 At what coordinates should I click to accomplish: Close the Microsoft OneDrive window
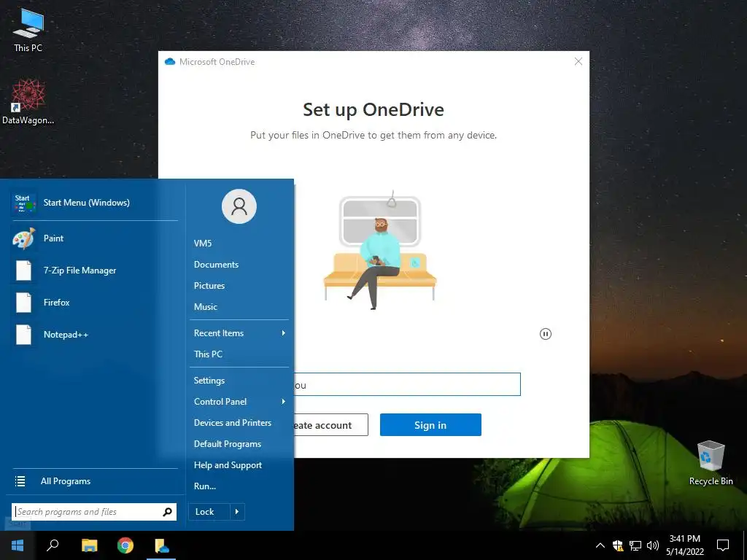click(578, 61)
